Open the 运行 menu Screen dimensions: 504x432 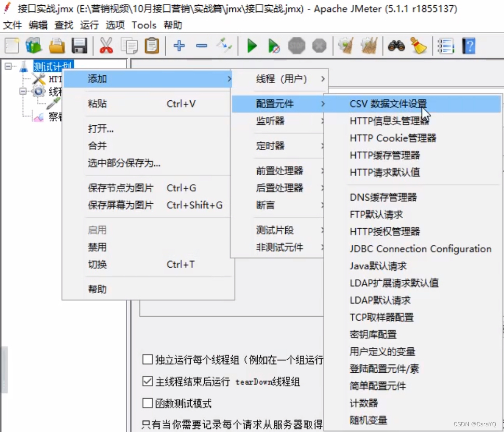(x=89, y=25)
